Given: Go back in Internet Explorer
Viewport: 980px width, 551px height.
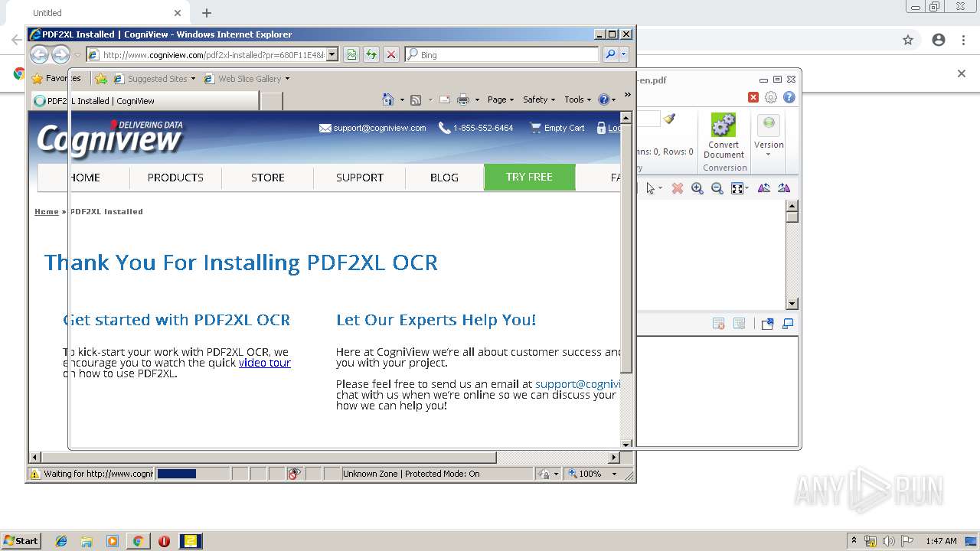Looking at the screenshot, I should (x=40, y=54).
